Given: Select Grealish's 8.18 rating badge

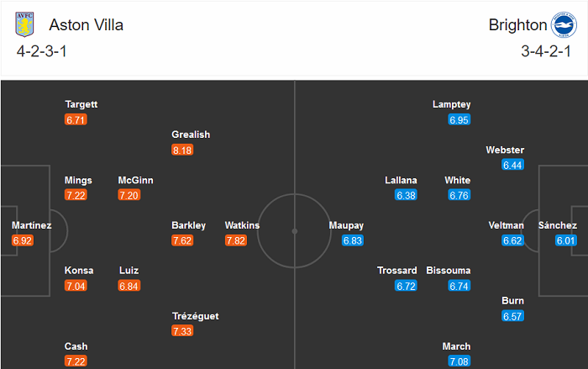Looking at the screenshot, I should click(182, 150).
